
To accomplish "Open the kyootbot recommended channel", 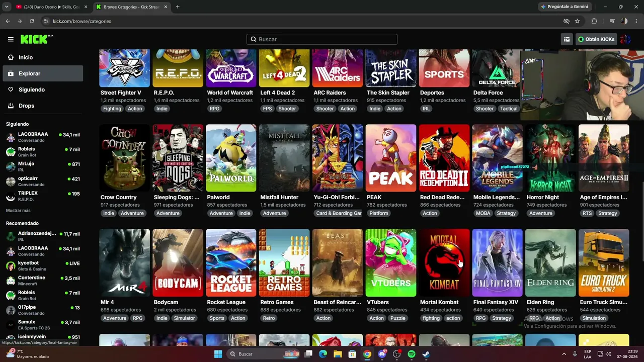I will [x=43, y=265].
